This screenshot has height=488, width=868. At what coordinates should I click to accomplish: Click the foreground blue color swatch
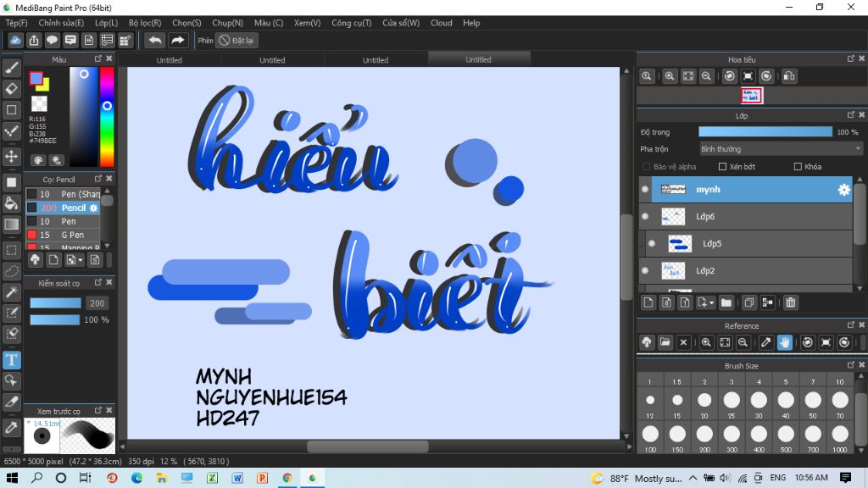pyautogui.click(x=36, y=79)
